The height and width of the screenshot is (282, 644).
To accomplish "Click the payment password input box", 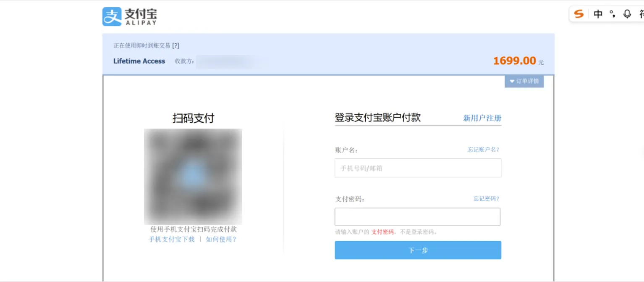I will pyautogui.click(x=417, y=216).
